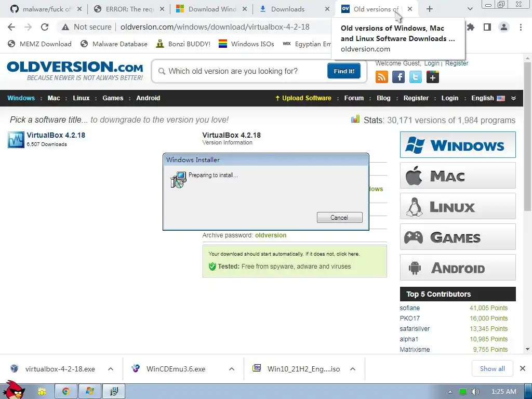Click the large Windows platform banner
Screen dimensions: 532x399
coord(458,145)
